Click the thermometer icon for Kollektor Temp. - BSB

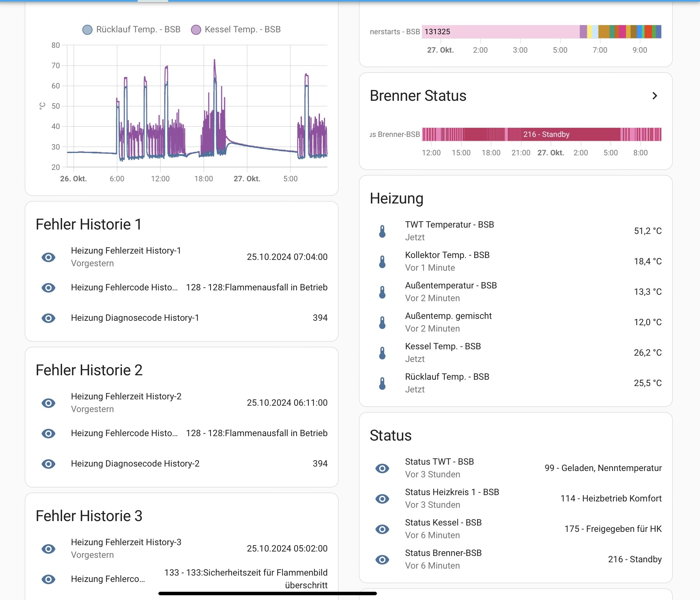(382, 261)
